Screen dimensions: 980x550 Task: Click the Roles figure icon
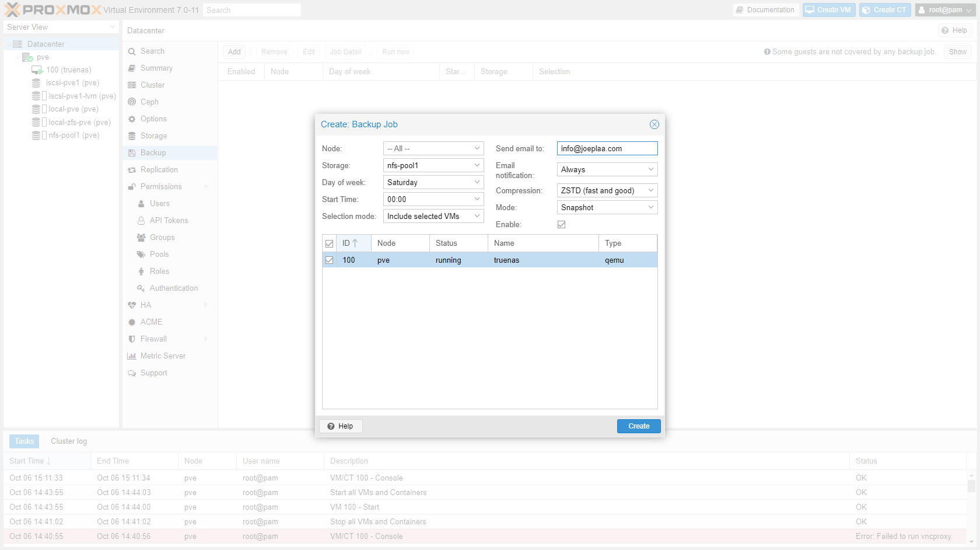click(141, 271)
